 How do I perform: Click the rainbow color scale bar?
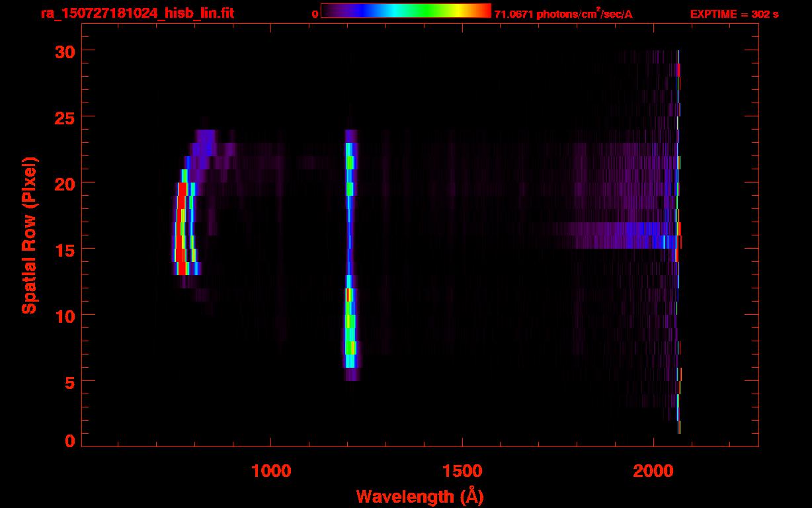click(406, 11)
